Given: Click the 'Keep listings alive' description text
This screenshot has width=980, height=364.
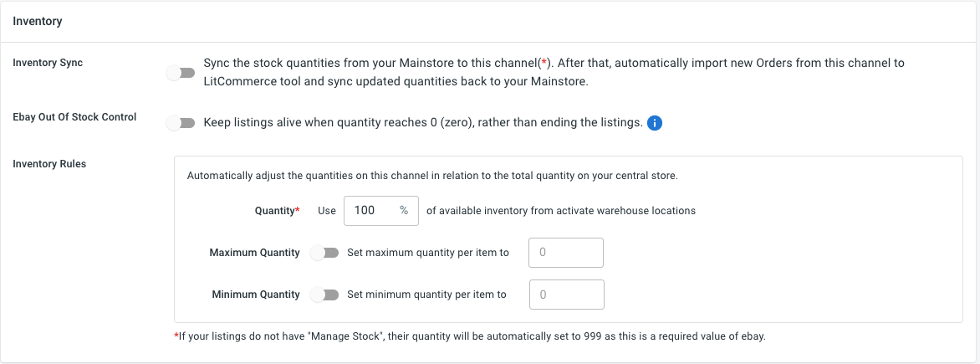Looking at the screenshot, I should pyautogui.click(x=423, y=123).
